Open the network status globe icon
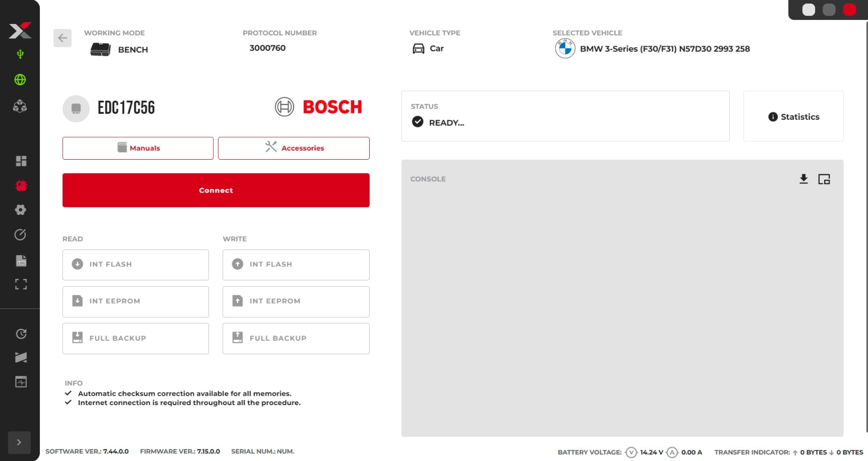The height and width of the screenshot is (461, 868). coord(20,79)
